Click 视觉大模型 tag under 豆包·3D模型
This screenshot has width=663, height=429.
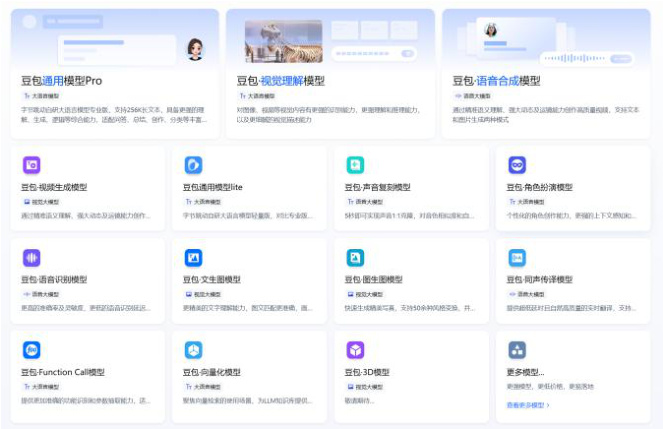coord(365,386)
